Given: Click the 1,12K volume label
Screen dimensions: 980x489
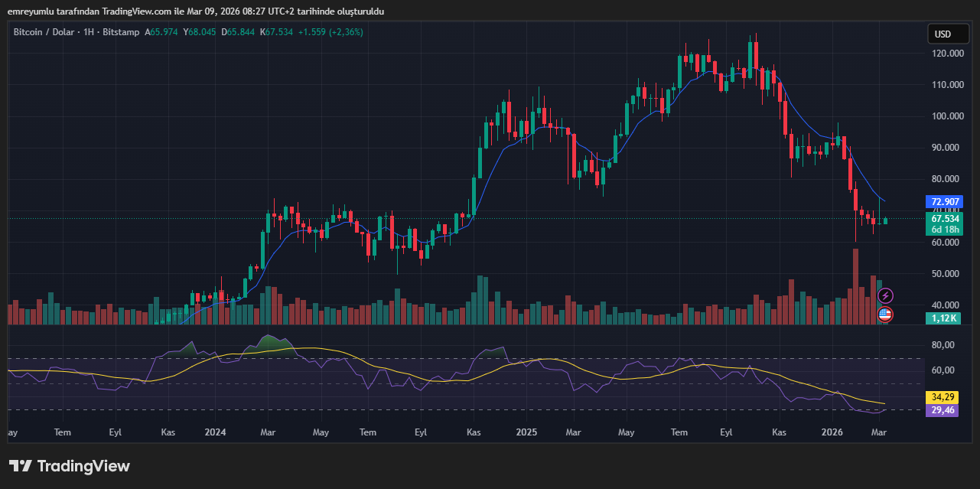Looking at the screenshot, I should pyautogui.click(x=945, y=318).
